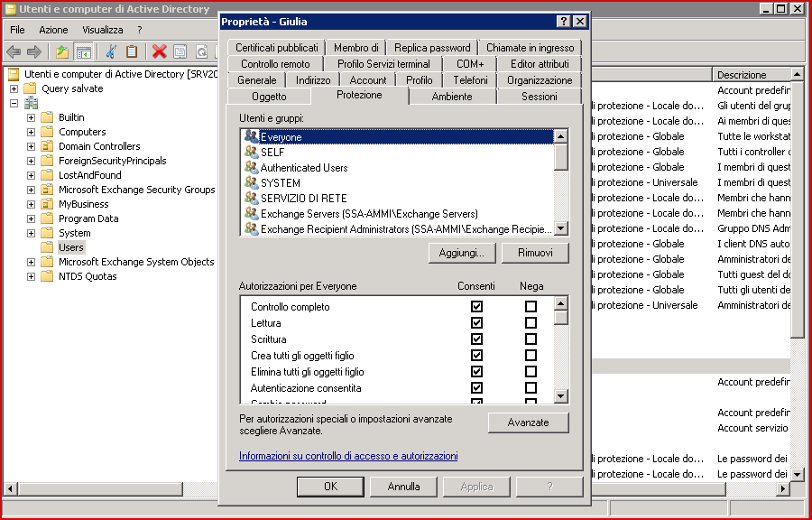Click the Cut scissors icon
This screenshot has width=812, height=520.
point(111,51)
